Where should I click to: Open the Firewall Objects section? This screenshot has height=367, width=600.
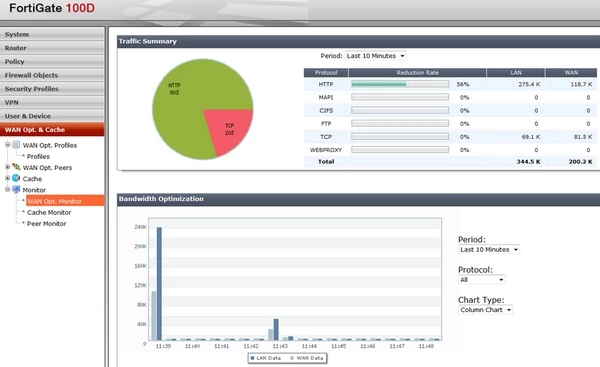tap(52, 75)
